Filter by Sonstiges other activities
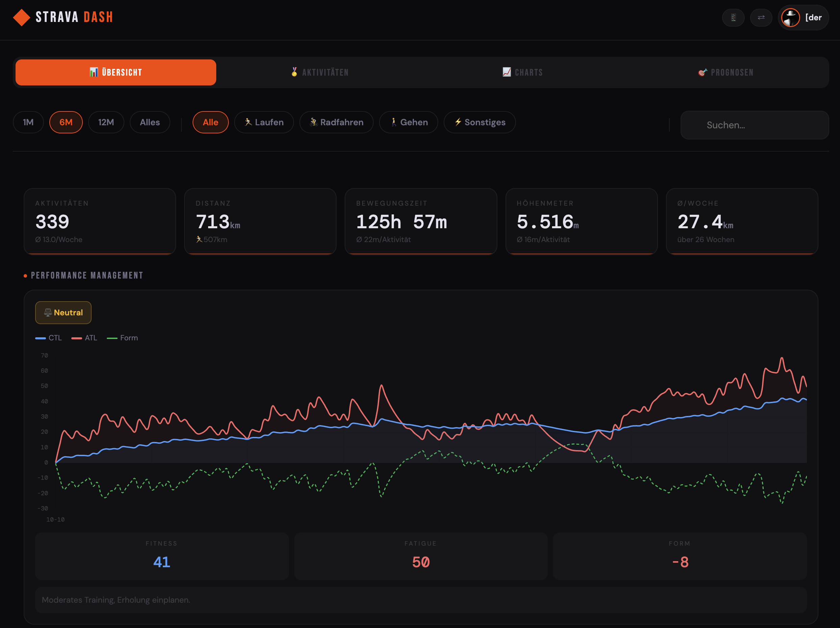This screenshot has height=628, width=840. (x=479, y=122)
